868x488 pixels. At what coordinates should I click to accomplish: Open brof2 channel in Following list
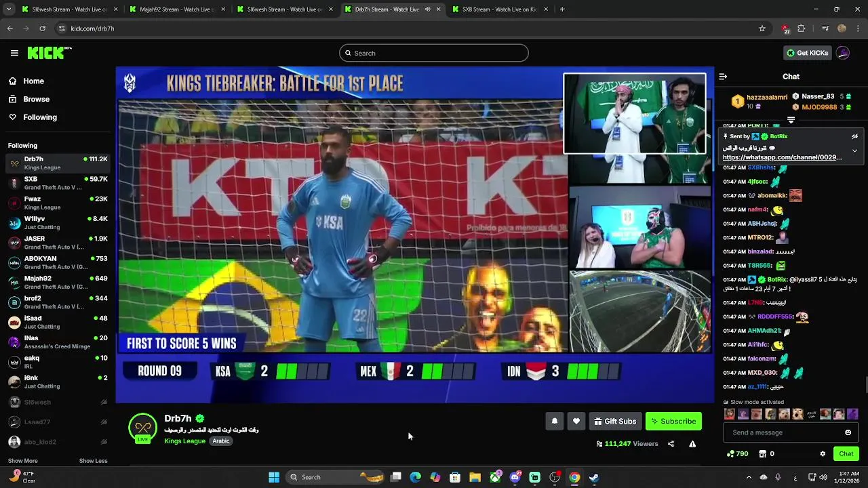pyautogui.click(x=57, y=302)
